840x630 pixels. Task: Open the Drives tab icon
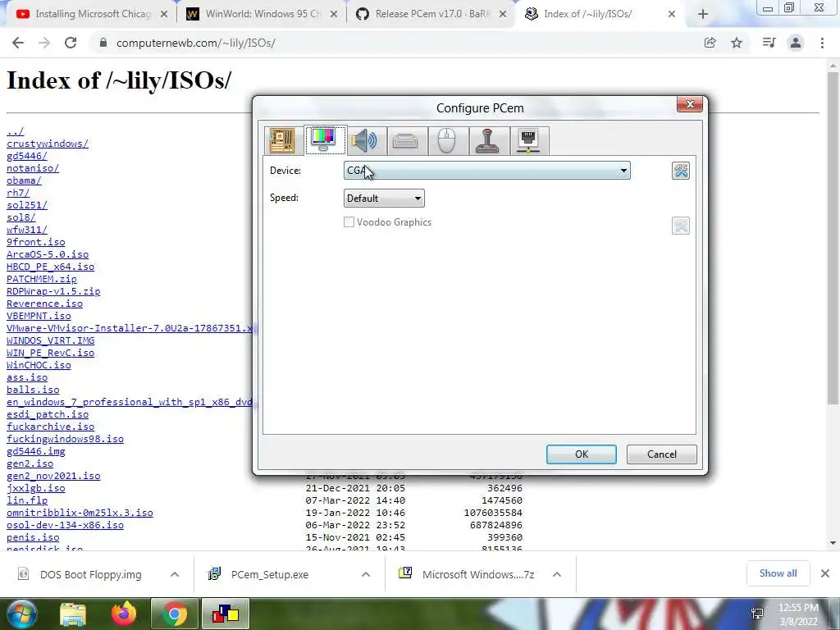[406, 141]
